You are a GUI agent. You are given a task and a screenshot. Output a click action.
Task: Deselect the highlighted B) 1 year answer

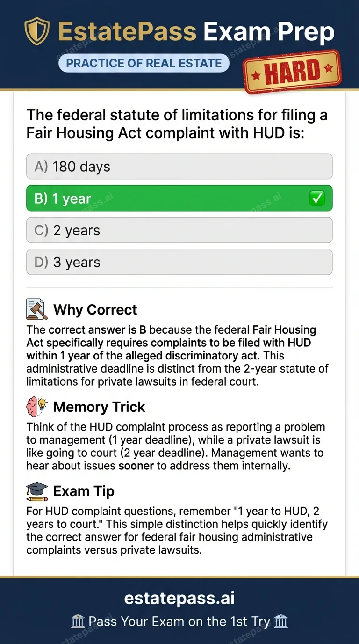[x=179, y=198]
